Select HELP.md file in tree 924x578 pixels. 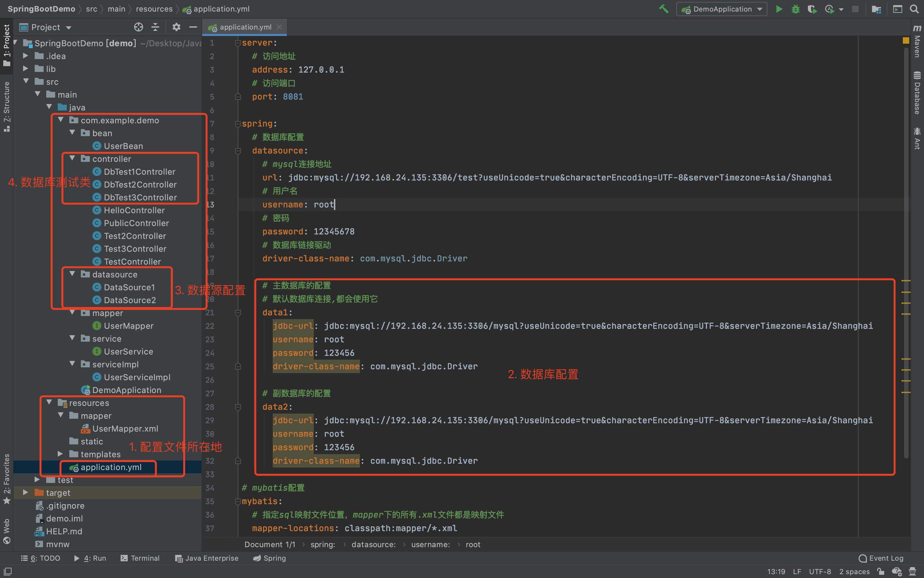59,531
